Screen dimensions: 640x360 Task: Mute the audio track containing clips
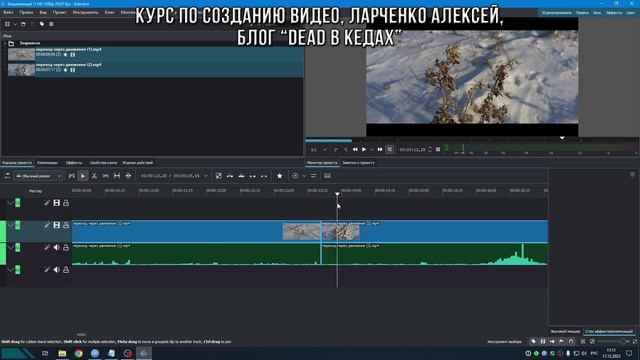[x=57, y=247]
